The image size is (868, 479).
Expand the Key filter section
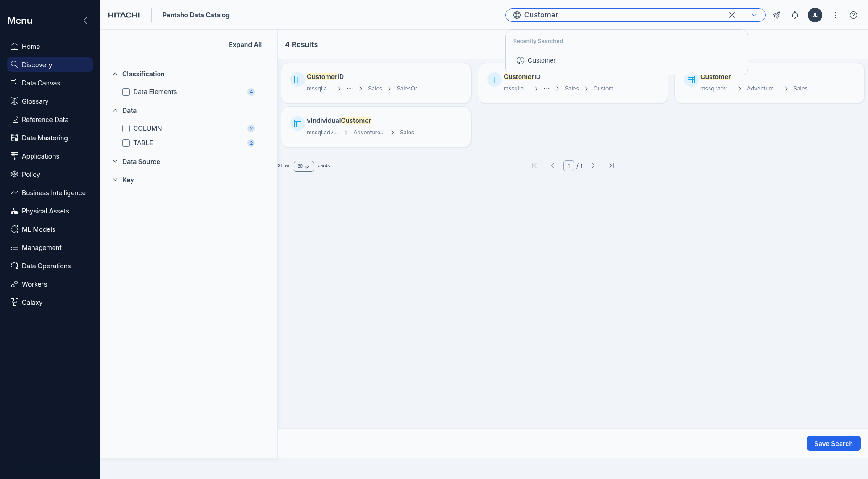[128, 180]
